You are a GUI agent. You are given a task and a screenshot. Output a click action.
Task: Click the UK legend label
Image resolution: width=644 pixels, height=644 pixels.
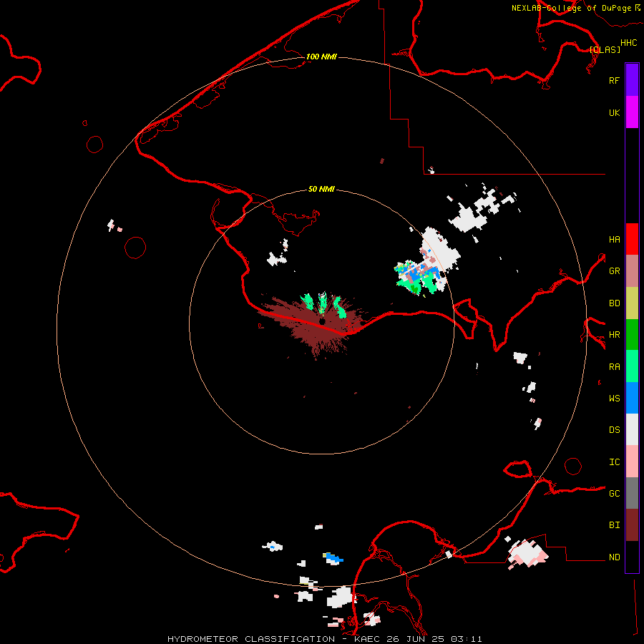614,112
